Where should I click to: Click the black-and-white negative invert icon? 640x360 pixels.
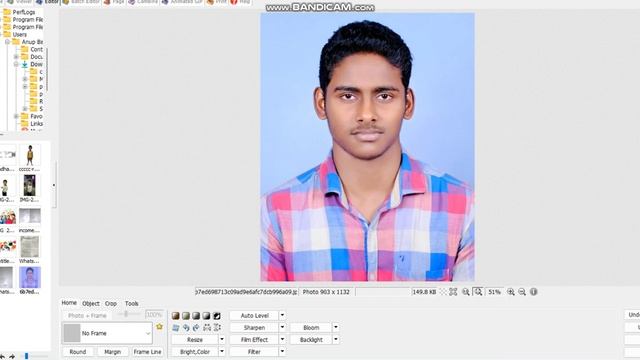point(217,316)
